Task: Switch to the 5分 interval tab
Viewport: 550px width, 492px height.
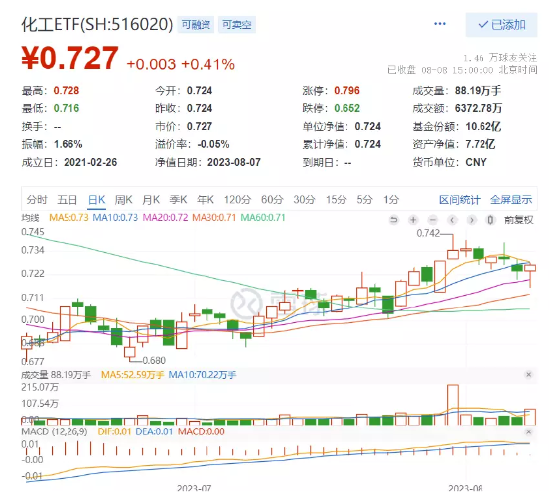Action: 364,200
